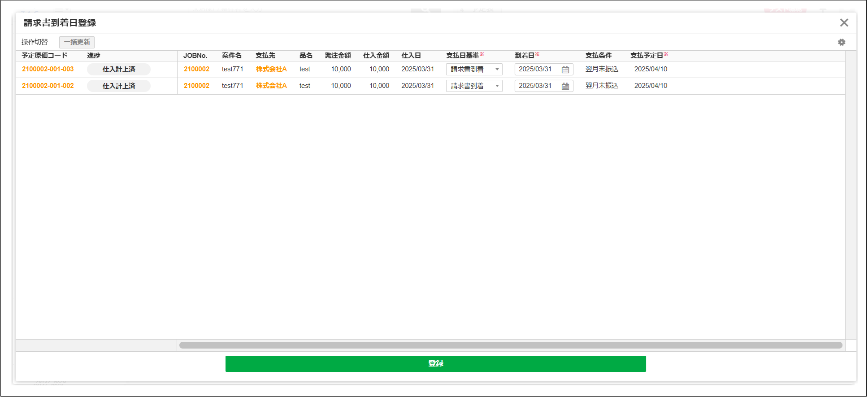Click the 到着日 date field in first row
The height and width of the screenshot is (397, 868).
pyautogui.click(x=536, y=70)
